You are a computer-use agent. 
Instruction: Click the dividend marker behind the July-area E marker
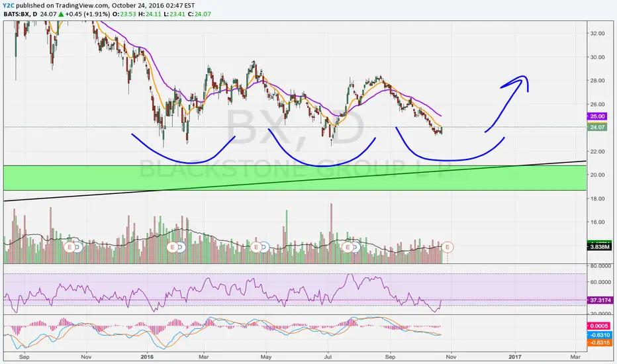tap(357, 247)
